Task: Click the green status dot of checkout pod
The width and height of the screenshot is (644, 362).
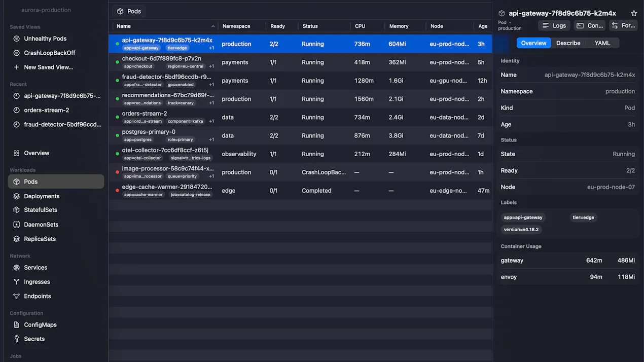Action: tap(118, 62)
